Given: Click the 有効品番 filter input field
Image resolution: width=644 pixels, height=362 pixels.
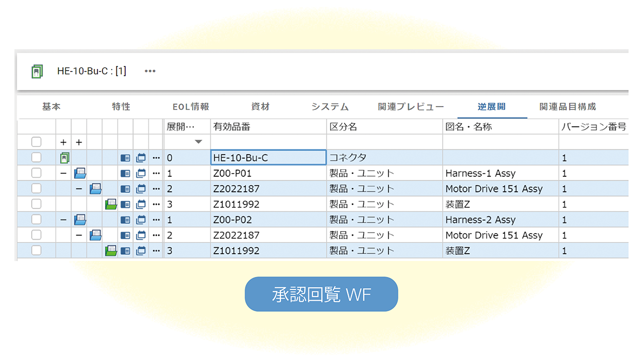Looking at the screenshot, I should (268, 142).
